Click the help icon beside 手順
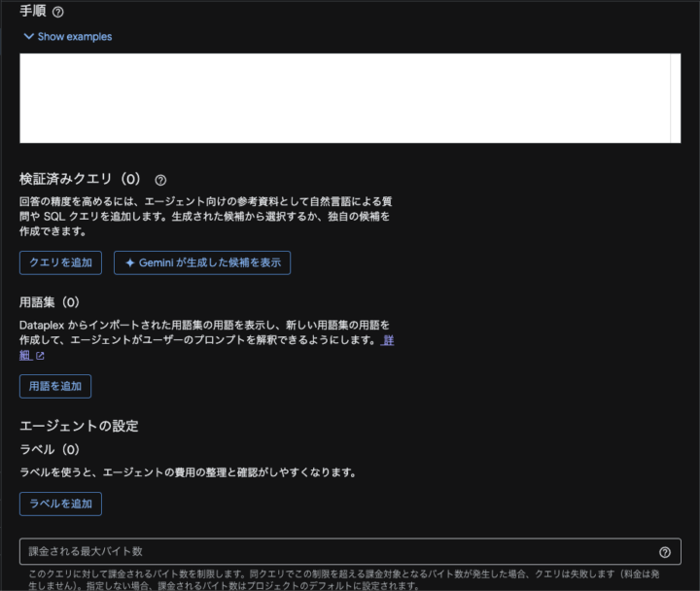700x591 pixels. 57,12
